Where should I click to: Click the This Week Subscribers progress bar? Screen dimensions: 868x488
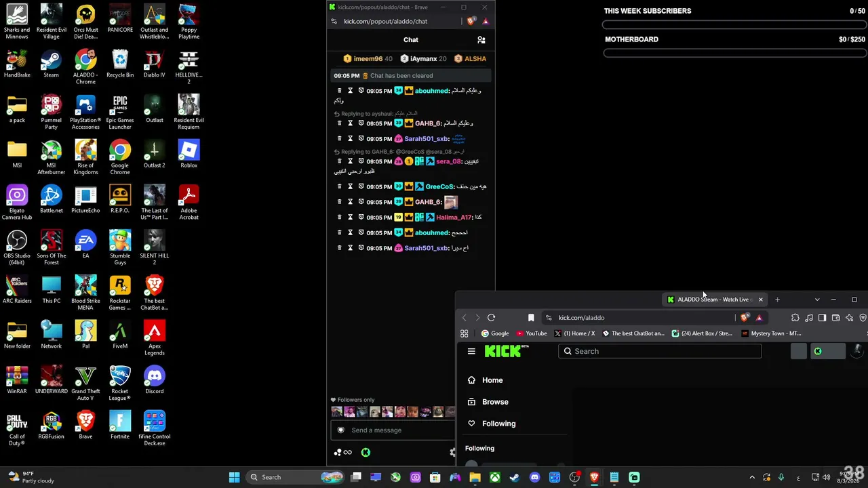(x=734, y=25)
